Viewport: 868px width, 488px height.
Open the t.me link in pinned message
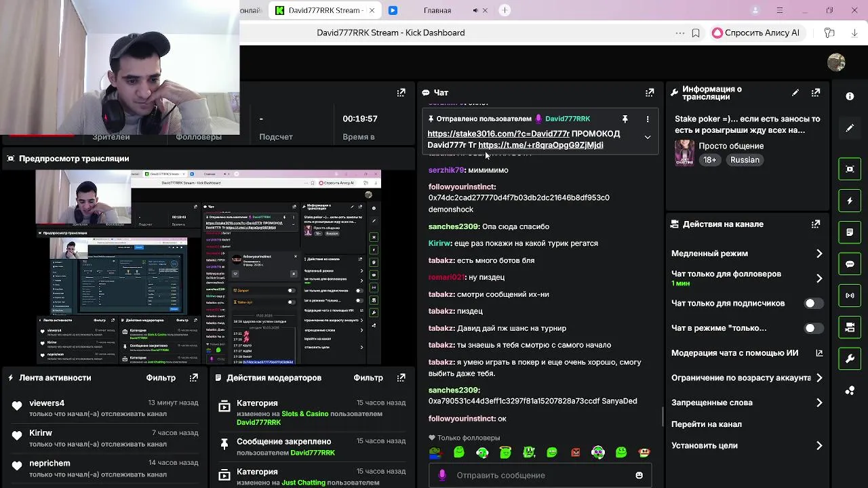coord(540,145)
